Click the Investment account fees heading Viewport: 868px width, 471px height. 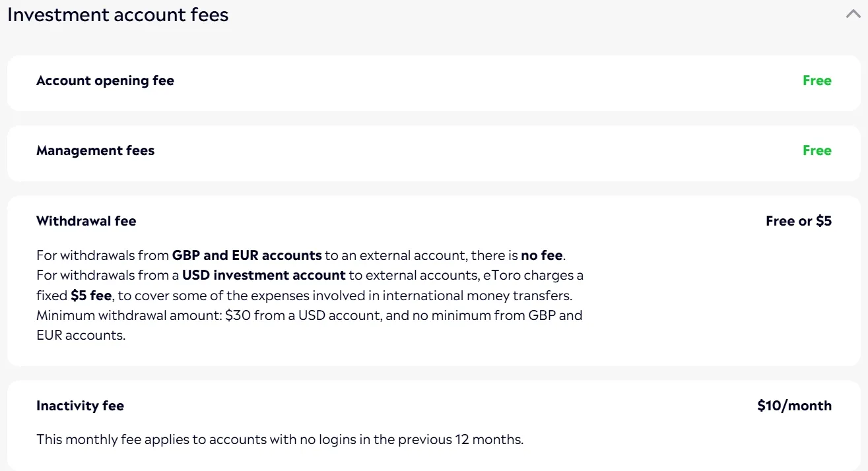pos(118,15)
